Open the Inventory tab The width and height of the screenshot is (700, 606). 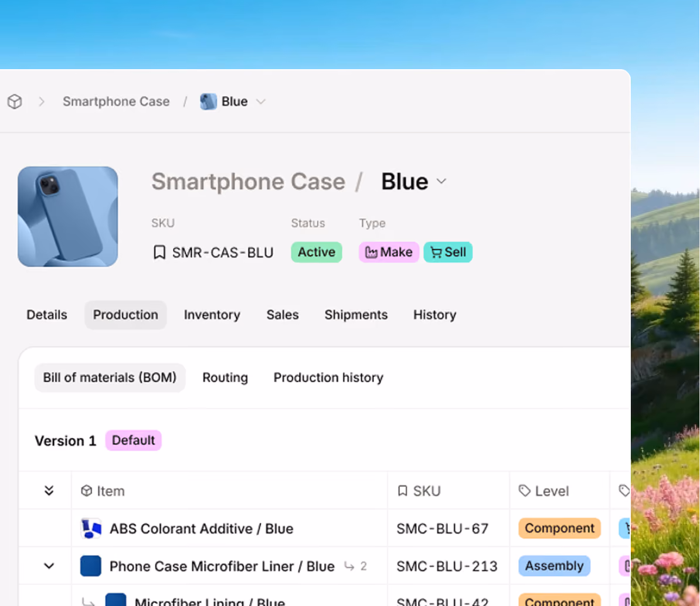[212, 315]
